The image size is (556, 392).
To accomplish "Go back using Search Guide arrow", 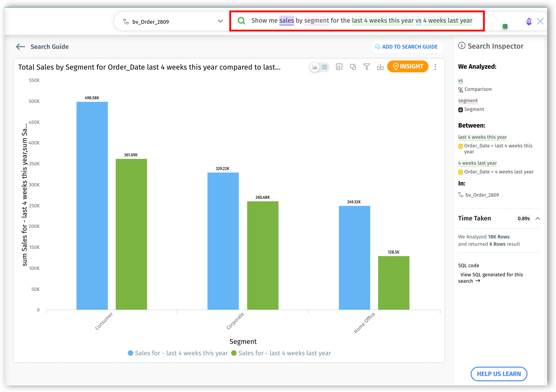I will [21, 47].
